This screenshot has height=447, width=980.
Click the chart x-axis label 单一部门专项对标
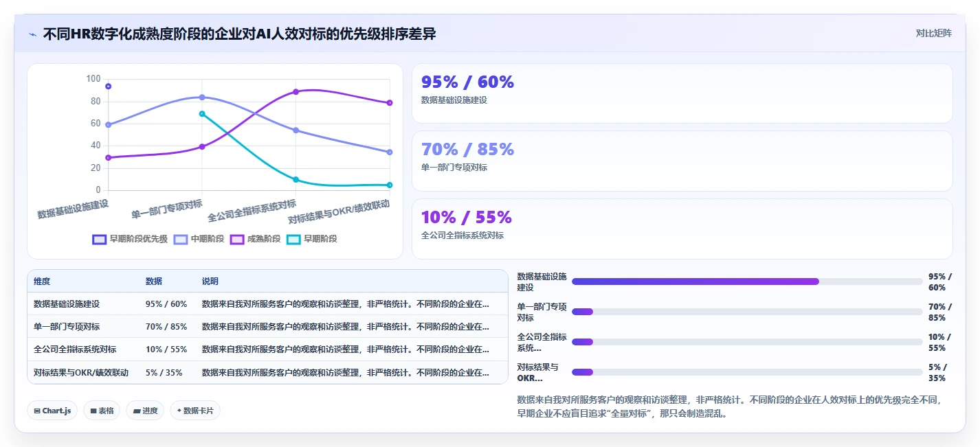click(x=167, y=208)
